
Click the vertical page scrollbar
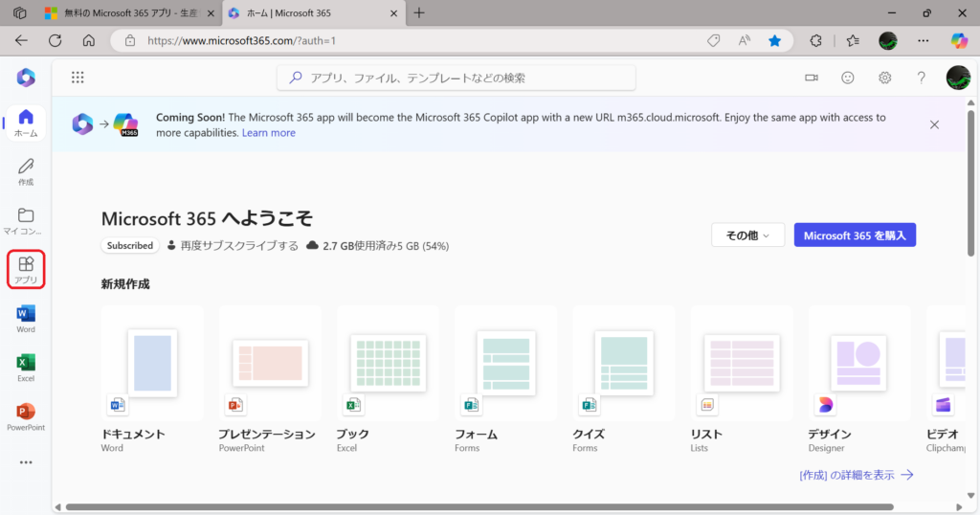point(970,183)
